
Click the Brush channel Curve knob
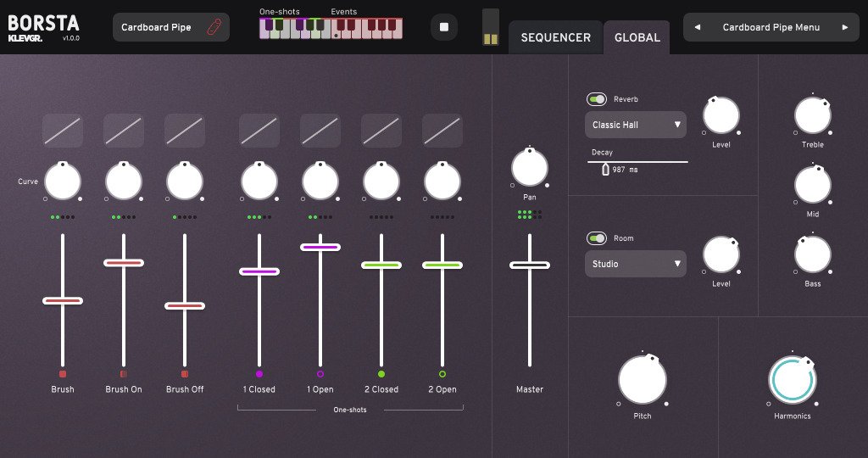pyautogui.click(x=63, y=182)
